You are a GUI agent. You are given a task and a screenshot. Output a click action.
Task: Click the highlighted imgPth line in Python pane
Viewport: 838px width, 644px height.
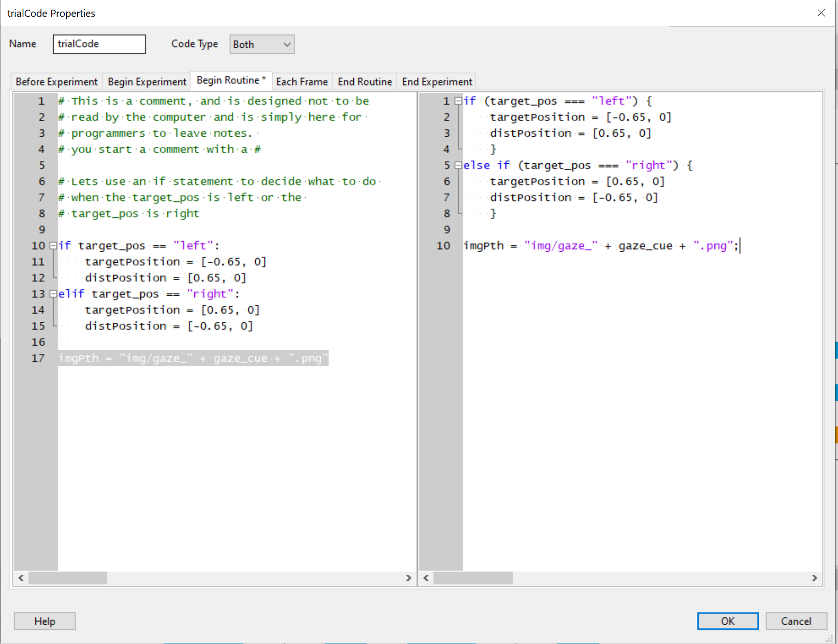coord(193,358)
